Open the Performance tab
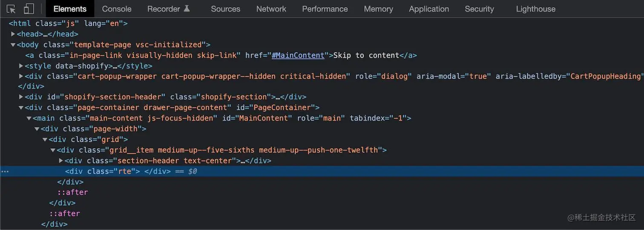The width and height of the screenshot is (644, 230). point(325,9)
